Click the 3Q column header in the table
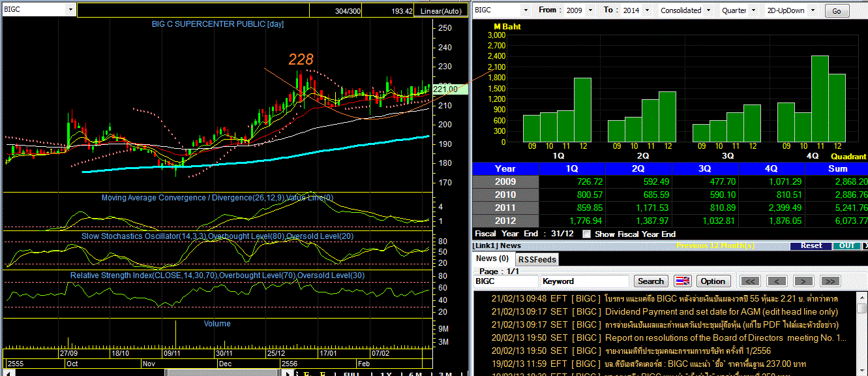868x376 pixels. pos(704,168)
